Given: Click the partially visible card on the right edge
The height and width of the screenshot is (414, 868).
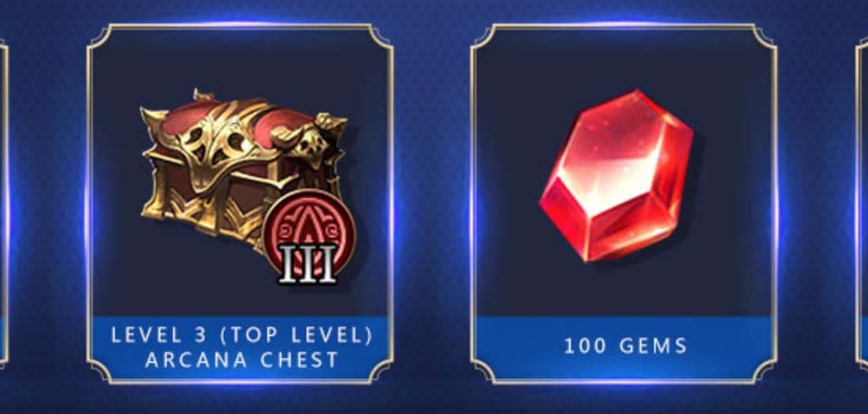Looking at the screenshot, I should 862,205.
